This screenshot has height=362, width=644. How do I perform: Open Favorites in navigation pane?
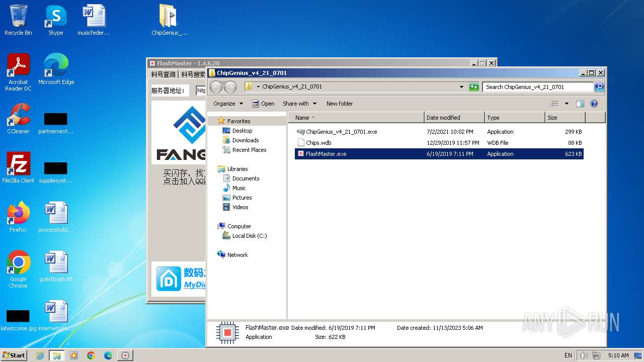point(238,121)
